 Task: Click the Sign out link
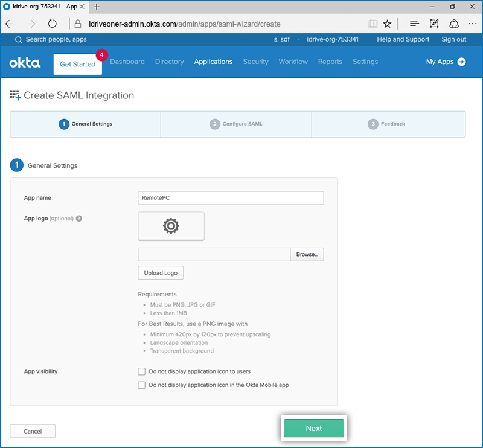click(454, 39)
